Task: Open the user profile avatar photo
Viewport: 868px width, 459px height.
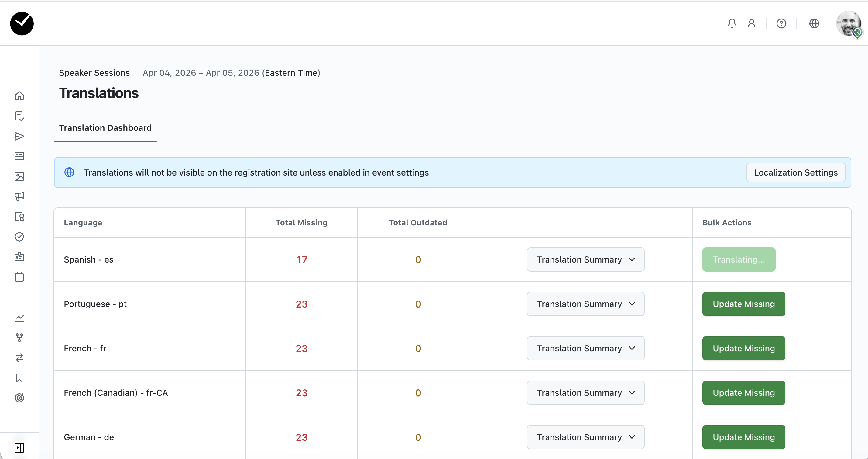Action: point(848,23)
